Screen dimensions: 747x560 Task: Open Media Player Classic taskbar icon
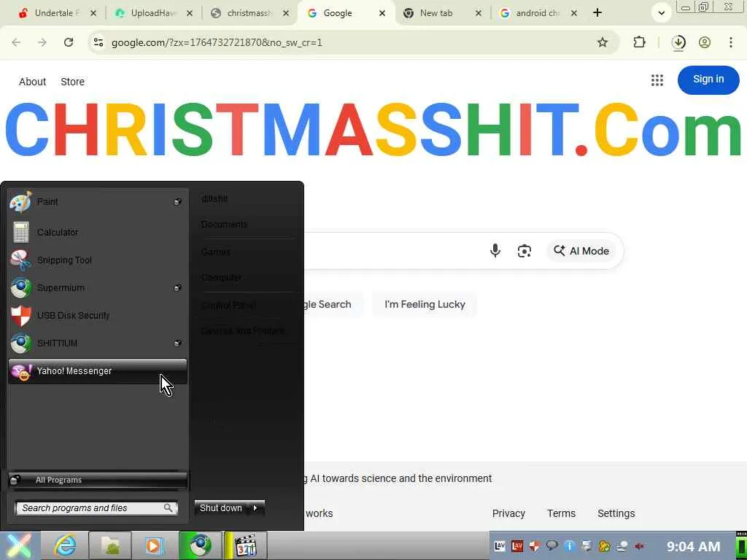click(x=246, y=545)
